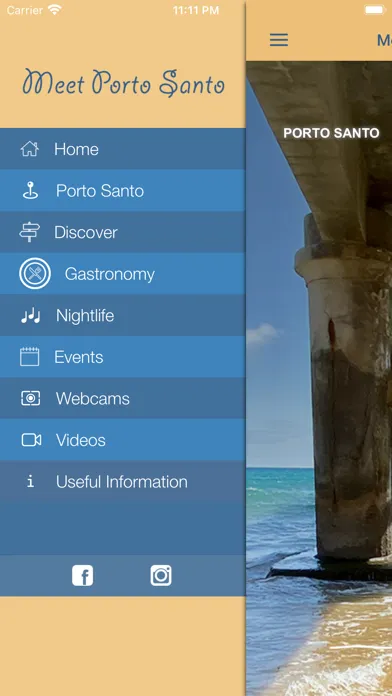
Task: Click the battery status icon
Action: (x=375, y=10)
